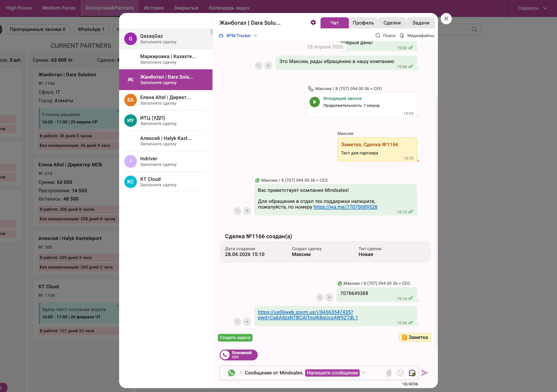Screen dimensions: 557x392
Task: Select KT Cloud chat in list
Action: click(165, 182)
